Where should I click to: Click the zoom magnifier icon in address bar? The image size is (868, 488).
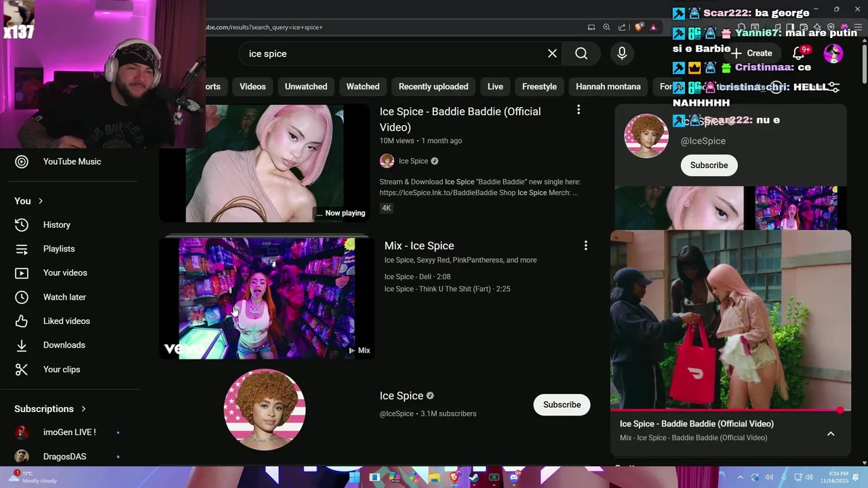[607, 27]
